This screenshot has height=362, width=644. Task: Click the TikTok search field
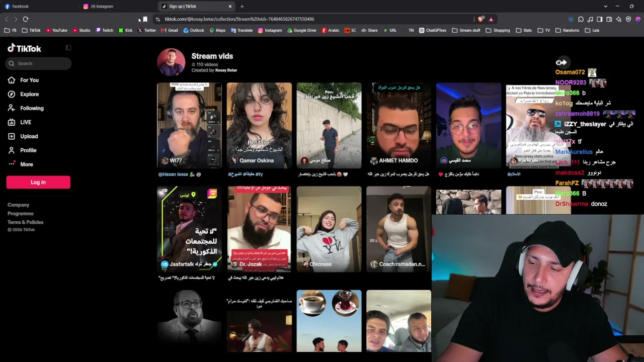click(x=39, y=63)
